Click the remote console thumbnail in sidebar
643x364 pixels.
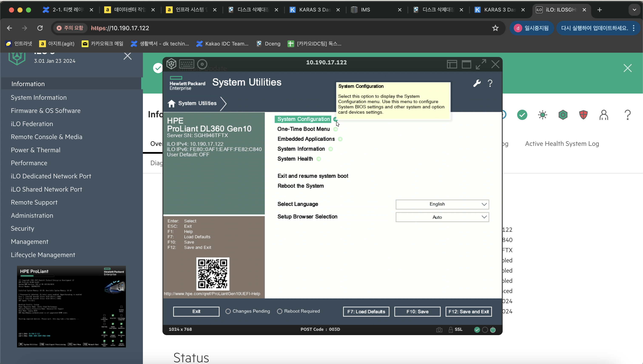point(71,307)
